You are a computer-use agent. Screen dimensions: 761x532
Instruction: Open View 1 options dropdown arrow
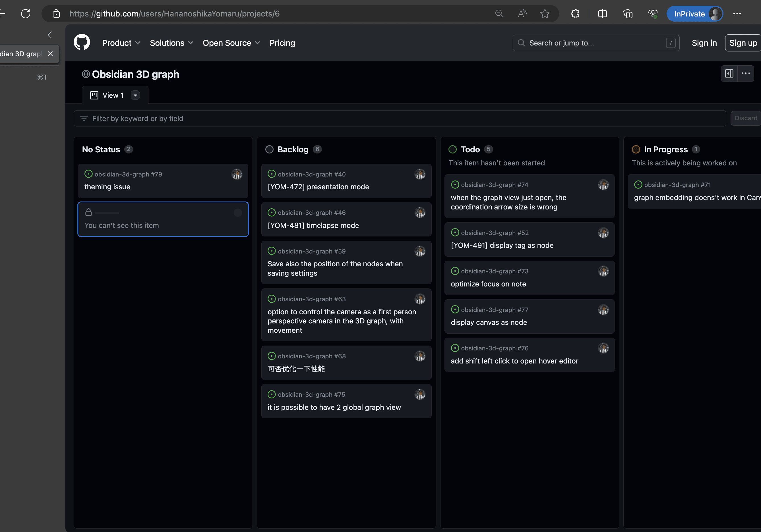tap(135, 95)
